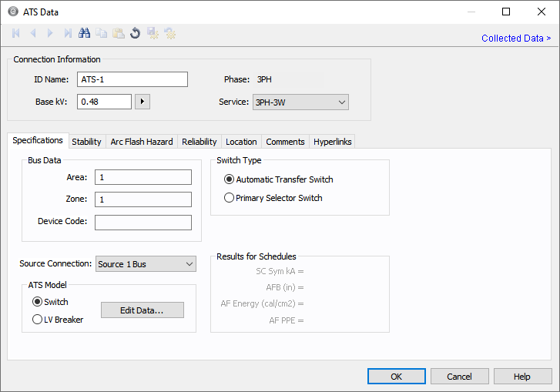Click the next record arrow icon

click(x=50, y=33)
